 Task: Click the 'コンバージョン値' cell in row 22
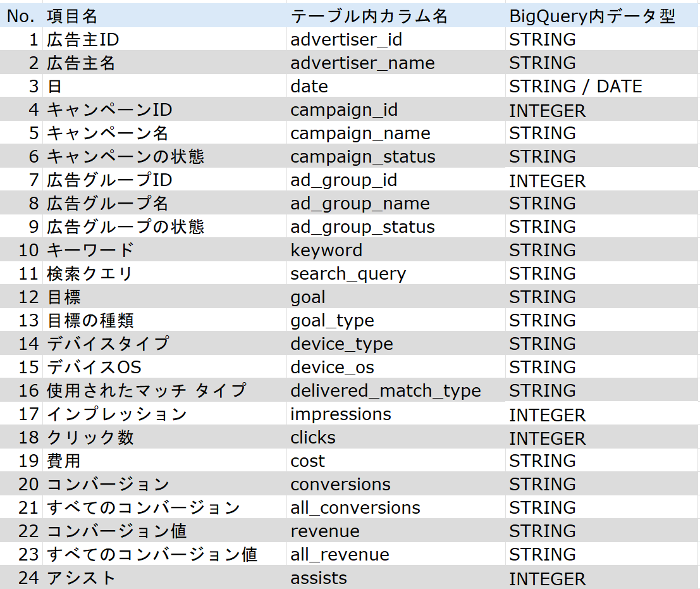pyautogui.click(x=164, y=531)
